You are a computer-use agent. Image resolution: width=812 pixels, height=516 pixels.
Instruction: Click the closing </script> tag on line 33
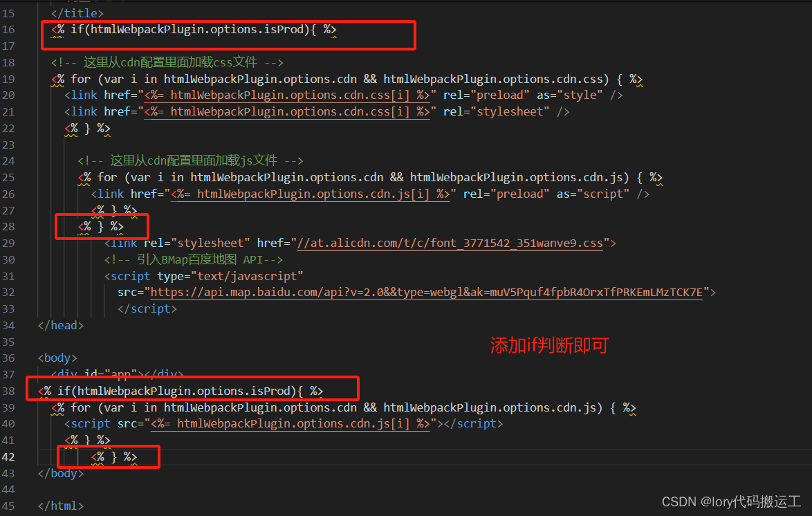pyautogui.click(x=147, y=308)
